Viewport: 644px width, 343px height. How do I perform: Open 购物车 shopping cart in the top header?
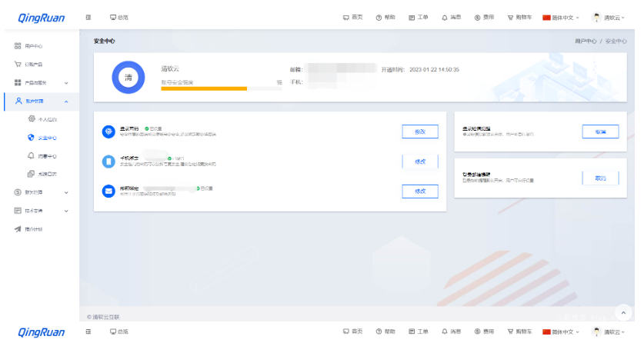(519, 18)
